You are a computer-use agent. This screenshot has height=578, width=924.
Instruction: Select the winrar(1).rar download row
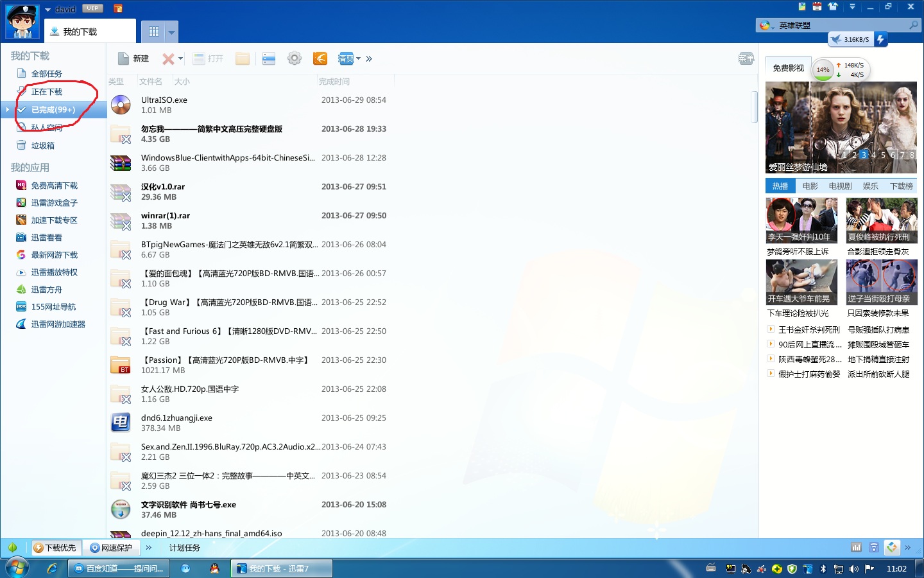250,220
